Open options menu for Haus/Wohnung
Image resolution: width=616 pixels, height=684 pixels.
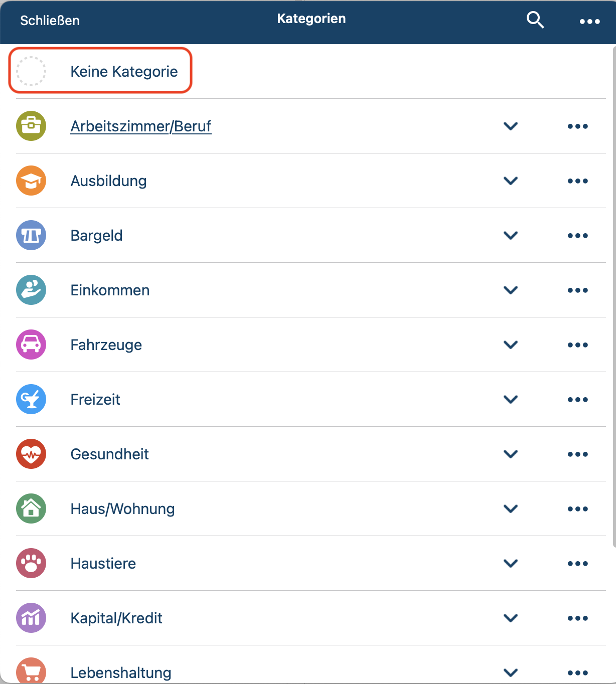[x=578, y=509]
